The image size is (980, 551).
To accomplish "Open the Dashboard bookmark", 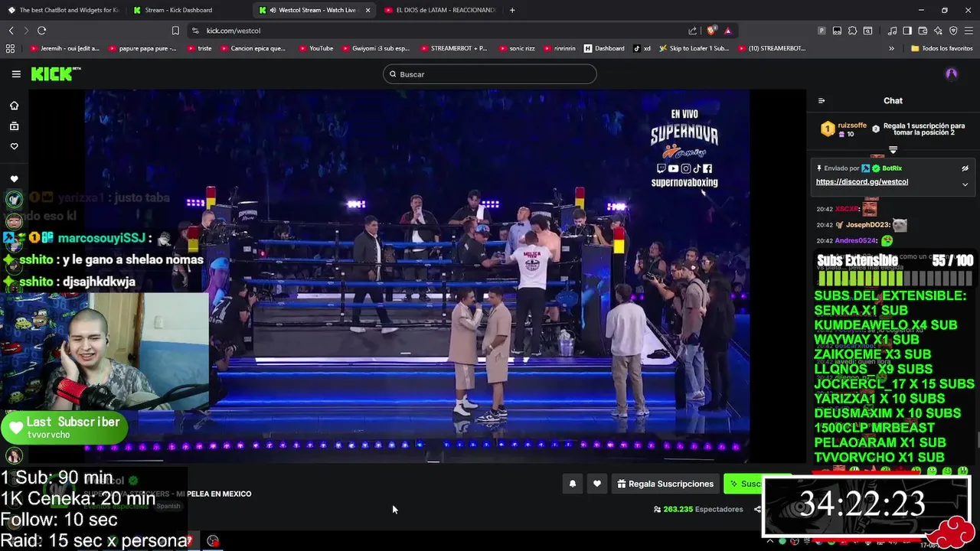I will 604,48.
